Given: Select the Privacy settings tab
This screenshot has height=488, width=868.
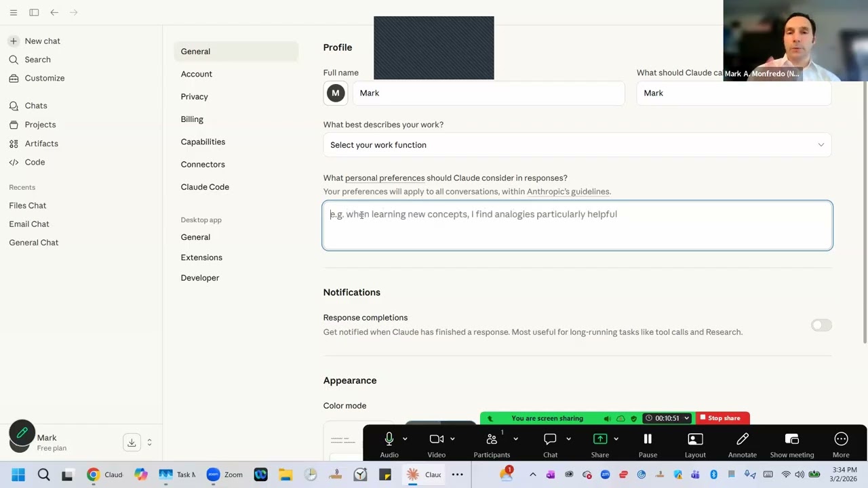Looking at the screenshot, I should tap(195, 96).
